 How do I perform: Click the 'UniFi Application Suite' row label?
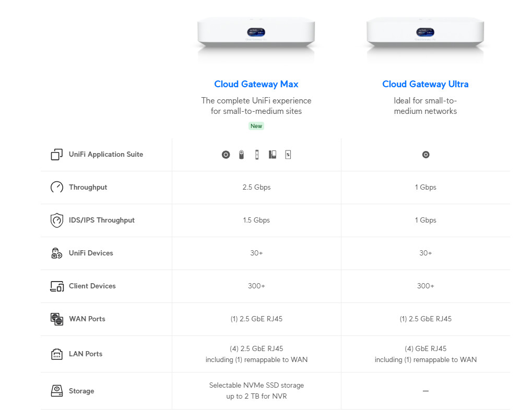[106, 155]
